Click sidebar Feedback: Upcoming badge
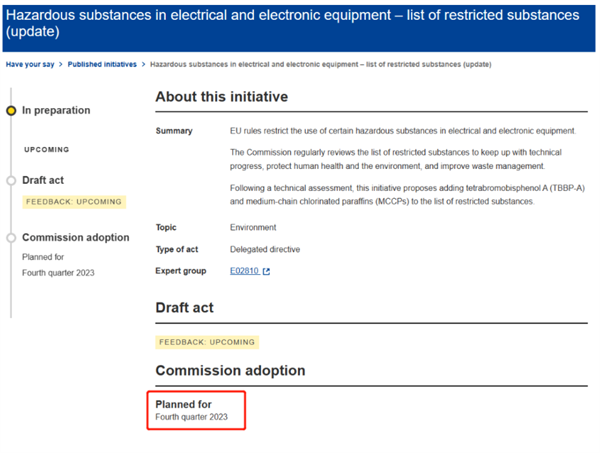 pyautogui.click(x=74, y=202)
